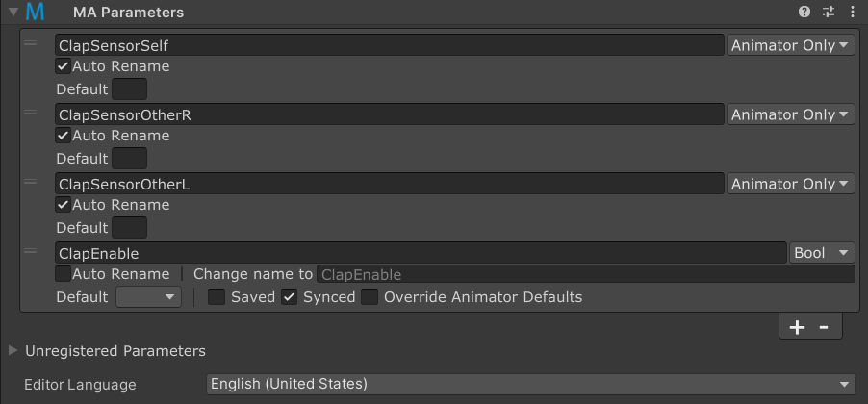
Task: Enable Auto Rename for ClapEnable
Action: point(64,274)
